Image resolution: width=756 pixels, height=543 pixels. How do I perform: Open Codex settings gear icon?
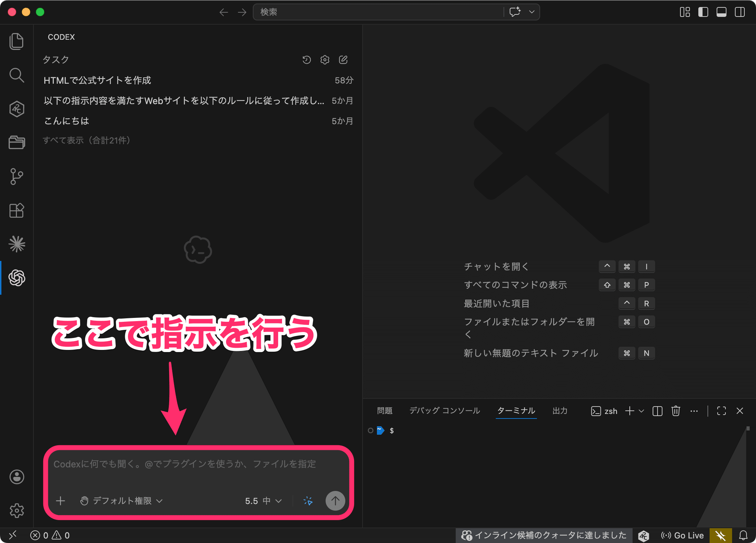pyautogui.click(x=325, y=60)
